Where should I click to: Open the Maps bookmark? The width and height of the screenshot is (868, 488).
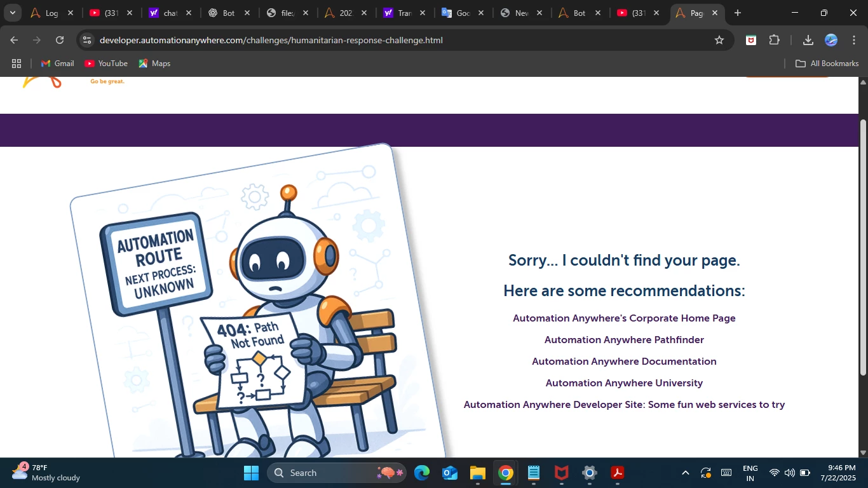pyautogui.click(x=154, y=64)
